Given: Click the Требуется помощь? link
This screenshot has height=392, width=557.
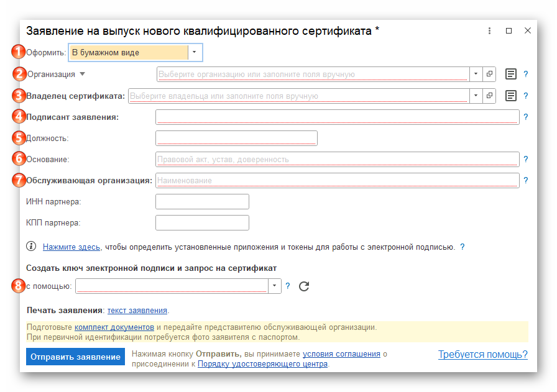Looking at the screenshot, I should (x=483, y=354).
